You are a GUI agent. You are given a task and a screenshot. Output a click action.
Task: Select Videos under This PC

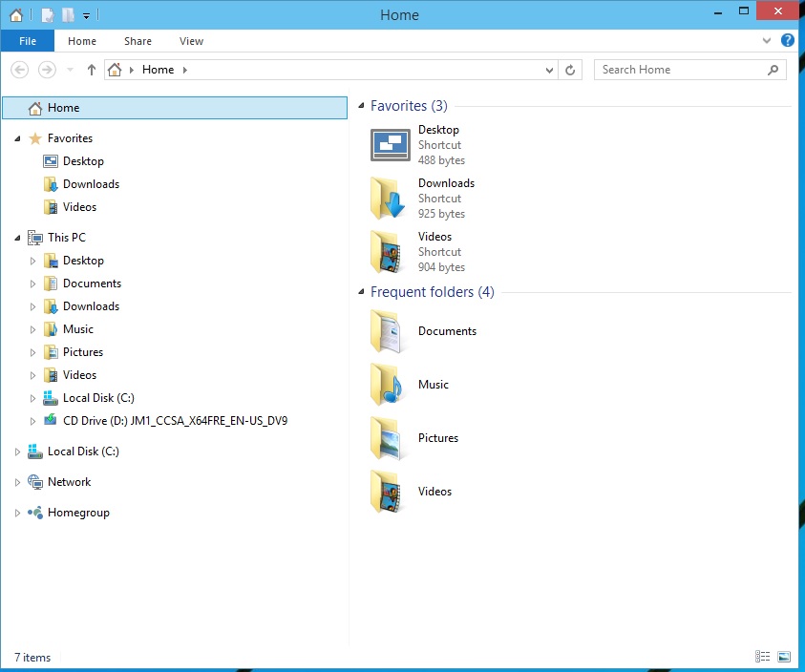[x=79, y=375]
